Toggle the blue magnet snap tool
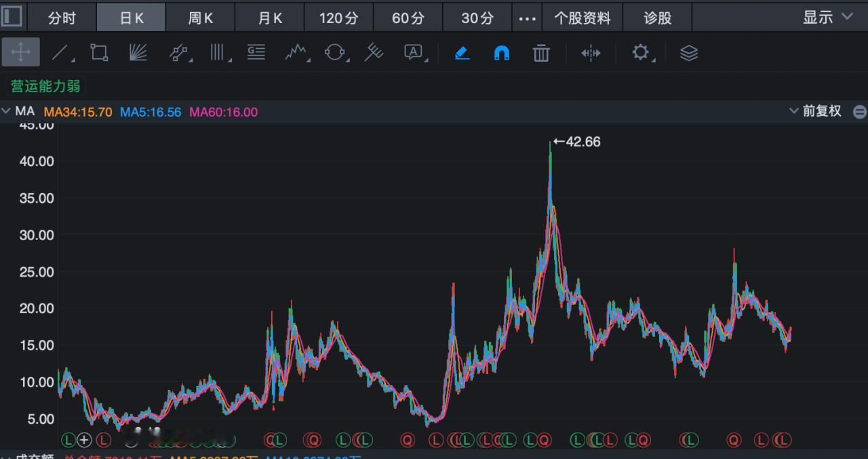 502,52
